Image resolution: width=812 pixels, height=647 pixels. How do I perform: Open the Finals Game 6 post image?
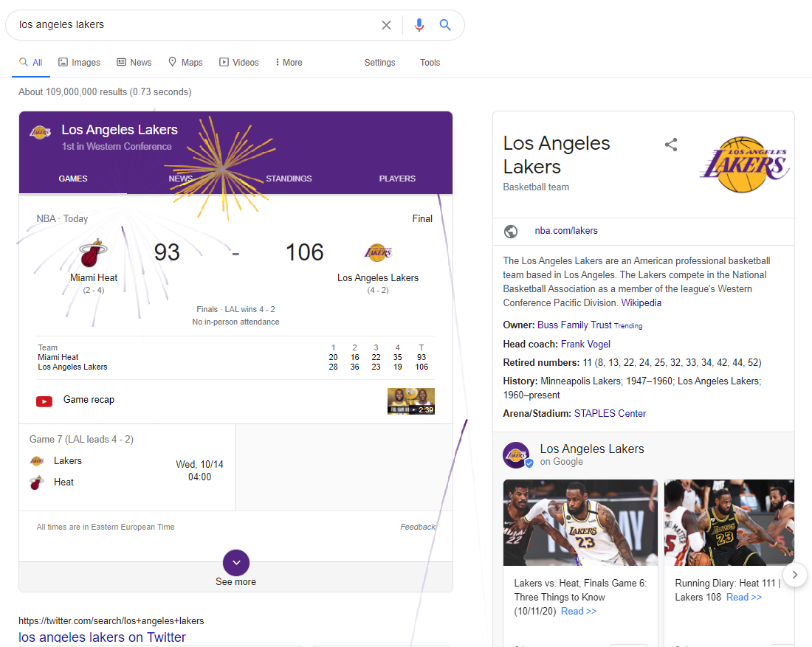(580, 522)
